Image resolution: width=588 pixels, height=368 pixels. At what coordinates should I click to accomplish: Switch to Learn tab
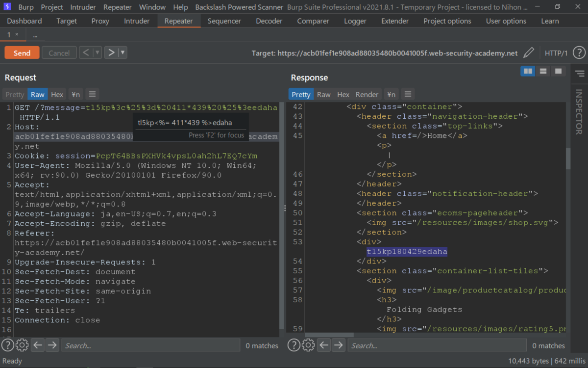click(550, 21)
